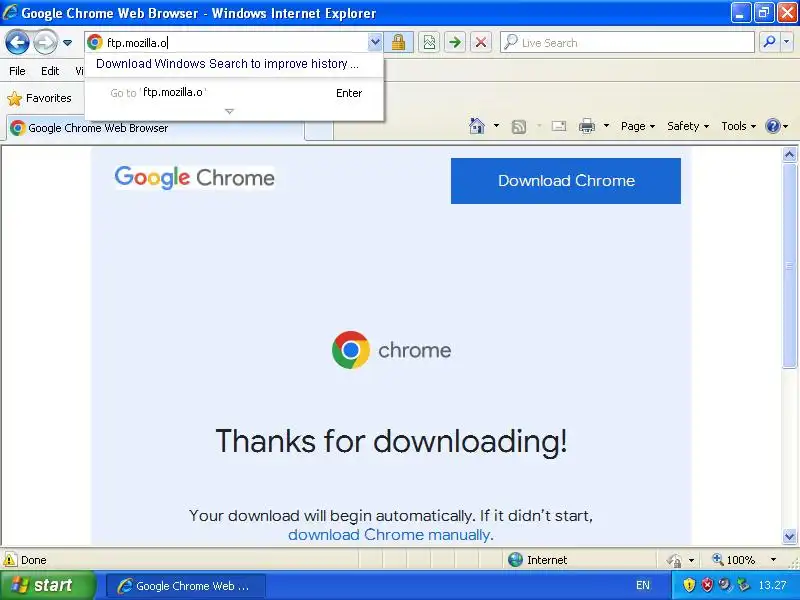Image resolution: width=800 pixels, height=600 pixels.
Task: Click the EN language indicator
Action: point(643,585)
